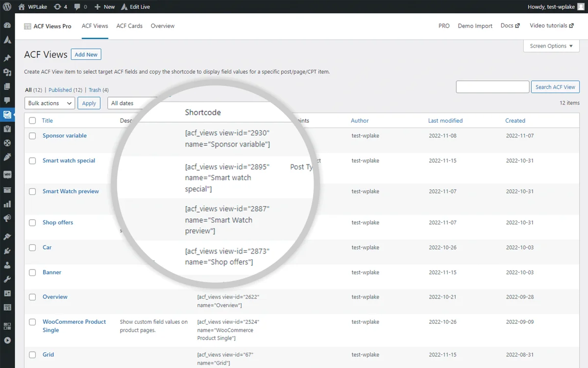Open the Users sidebar icon
The width and height of the screenshot is (588, 368).
(7, 265)
